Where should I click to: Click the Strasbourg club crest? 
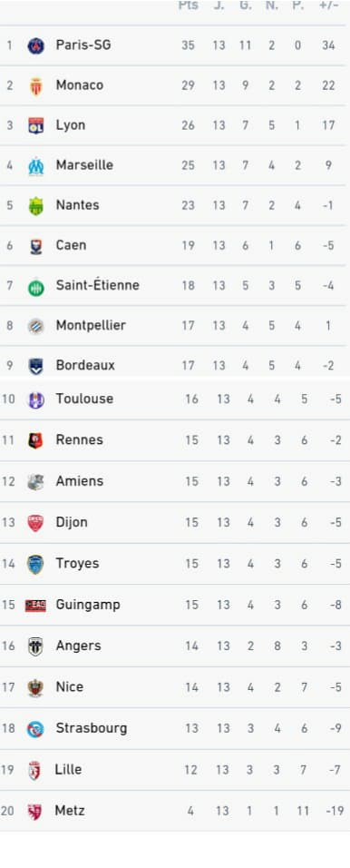click(x=35, y=729)
